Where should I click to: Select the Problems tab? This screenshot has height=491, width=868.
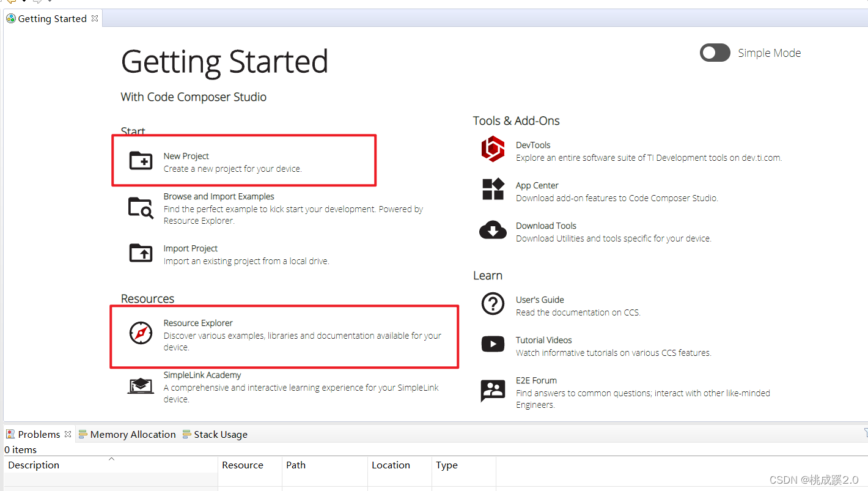[39, 434]
